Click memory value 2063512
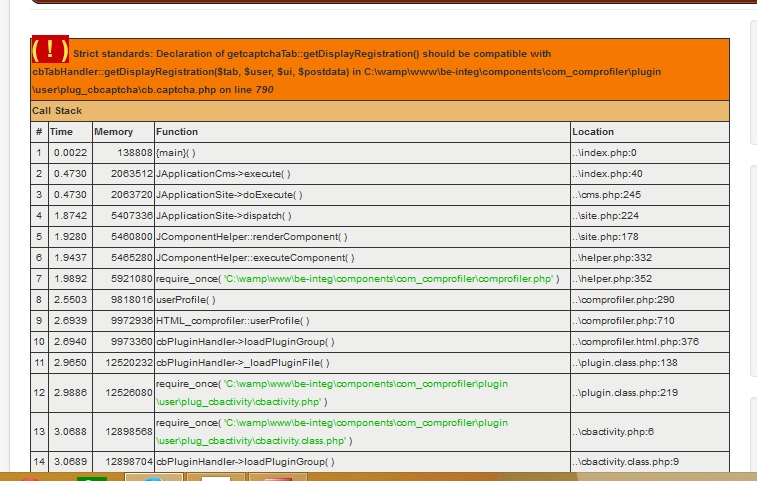The height and width of the screenshot is (481, 757). (132, 174)
